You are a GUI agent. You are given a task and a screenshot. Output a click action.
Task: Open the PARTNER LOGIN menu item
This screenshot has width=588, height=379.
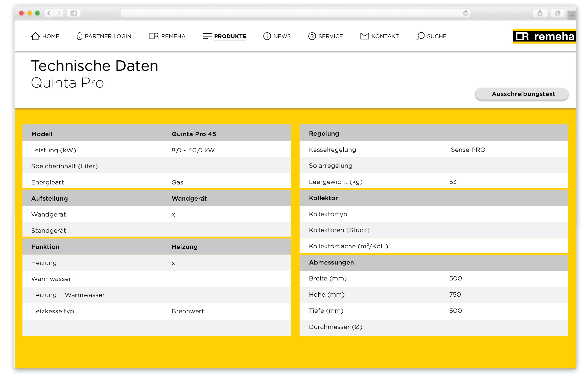click(x=108, y=36)
